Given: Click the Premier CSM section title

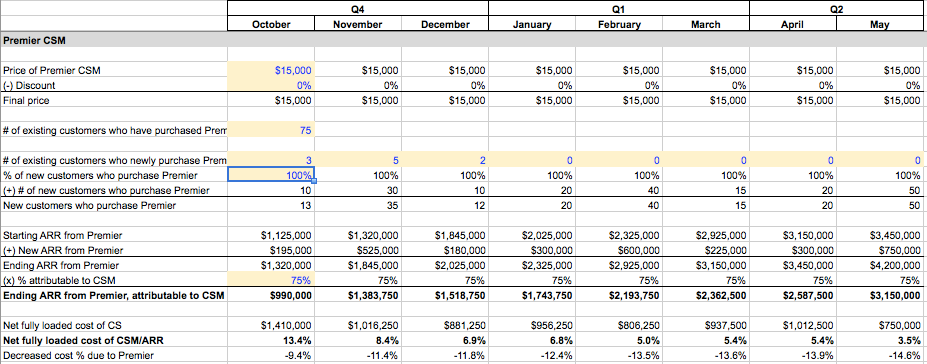Looking at the screenshot, I should click(x=34, y=40).
